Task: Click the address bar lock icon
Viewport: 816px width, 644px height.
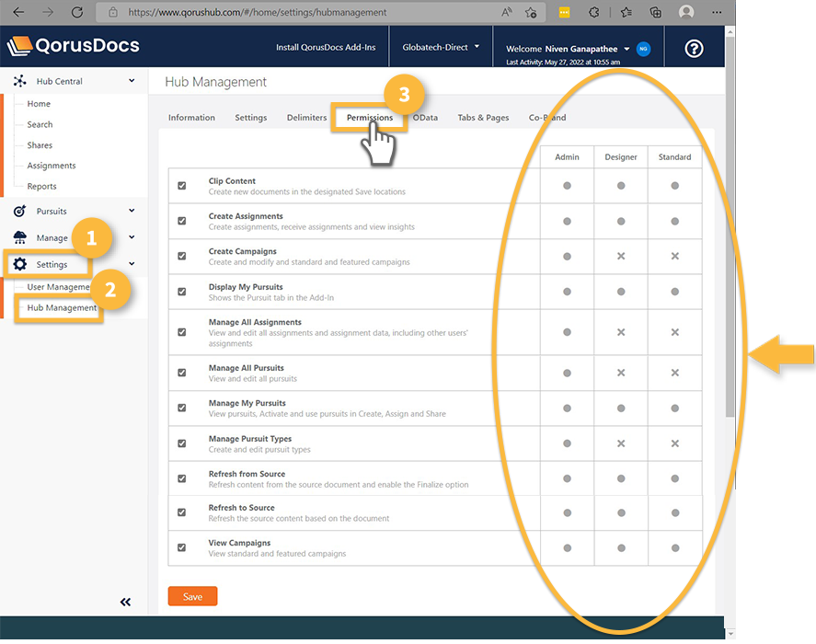Action: (x=113, y=12)
